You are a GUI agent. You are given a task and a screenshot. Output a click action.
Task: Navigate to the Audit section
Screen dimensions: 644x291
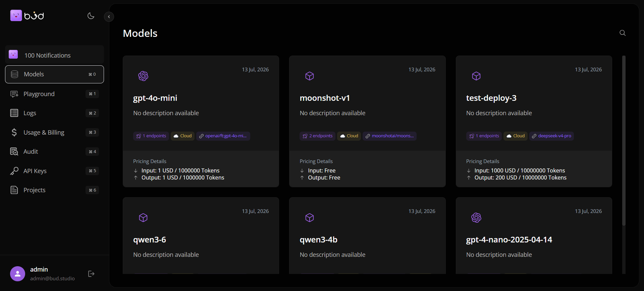[54, 152]
